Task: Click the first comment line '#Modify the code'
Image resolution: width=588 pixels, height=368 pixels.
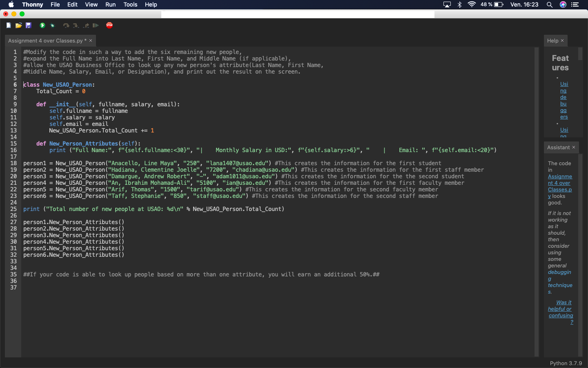Action: pyautogui.click(x=132, y=52)
